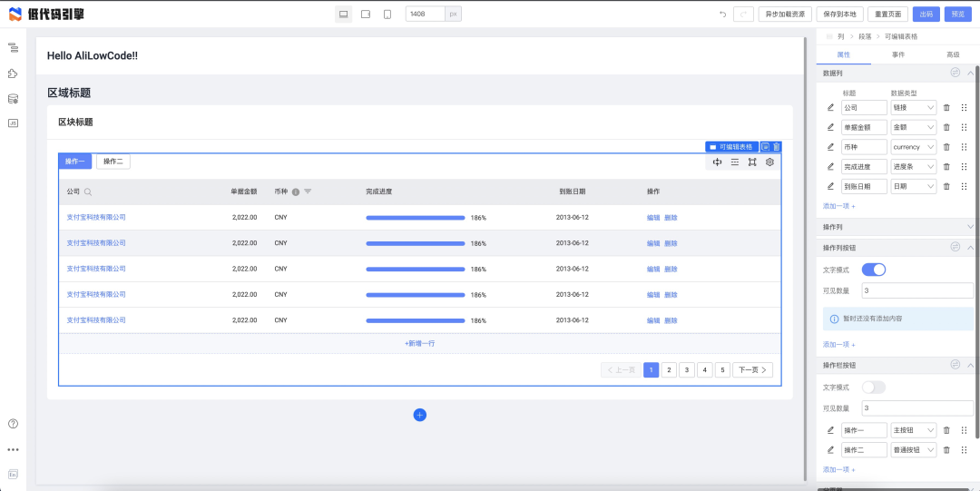Expand the 操作列 section

[x=897, y=226]
